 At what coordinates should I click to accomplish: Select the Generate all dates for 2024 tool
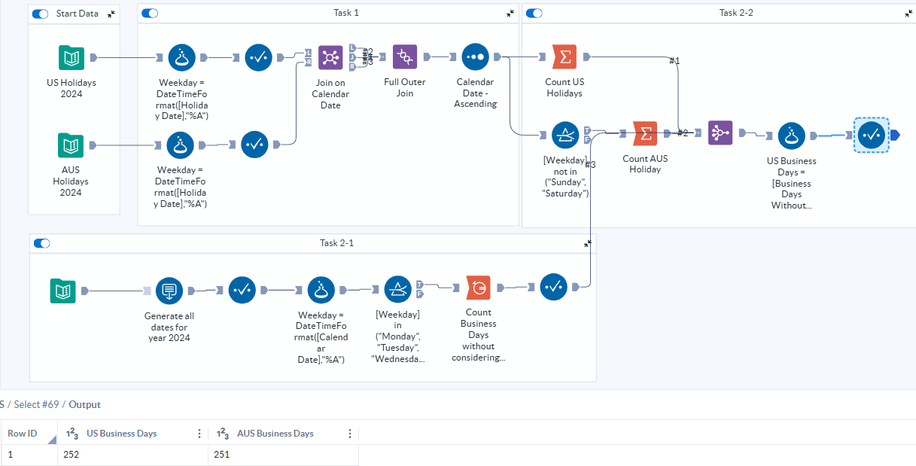(170, 291)
